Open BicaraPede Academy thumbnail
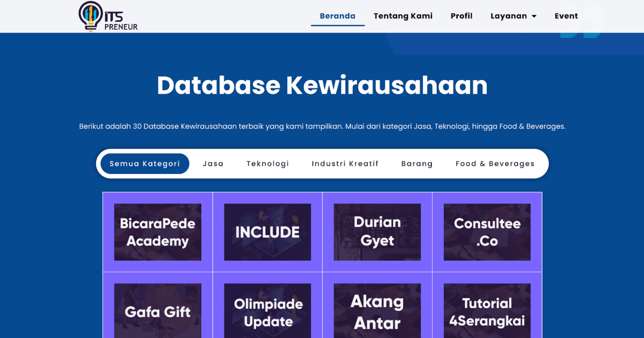Image resolution: width=644 pixels, height=338 pixels. (157, 232)
